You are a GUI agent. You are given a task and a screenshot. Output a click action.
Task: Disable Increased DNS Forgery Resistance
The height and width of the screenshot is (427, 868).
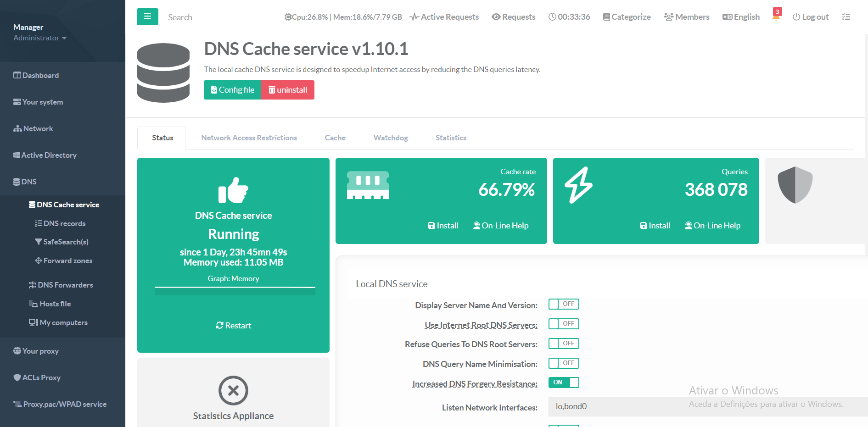pyautogui.click(x=564, y=382)
